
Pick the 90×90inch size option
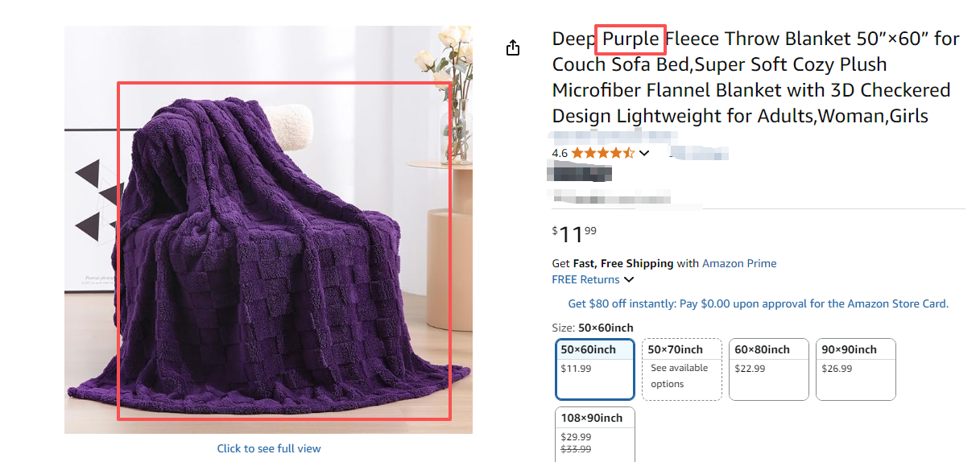(x=856, y=369)
